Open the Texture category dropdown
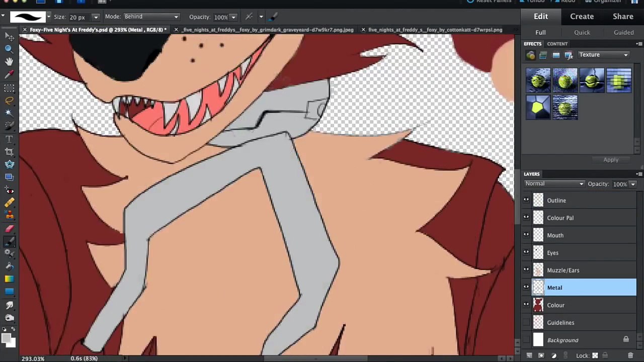The width and height of the screenshot is (644, 362). pyautogui.click(x=603, y=55)
